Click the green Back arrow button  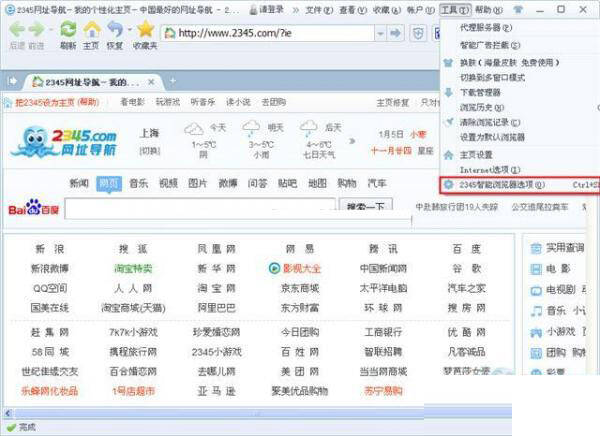coord(17,29)
